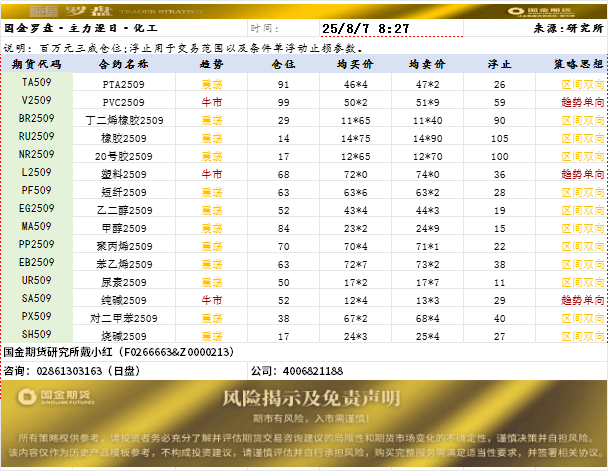Select the EB2509 code cell
Image resolution: width=608 pixels, height=471 pixels.
36,262
